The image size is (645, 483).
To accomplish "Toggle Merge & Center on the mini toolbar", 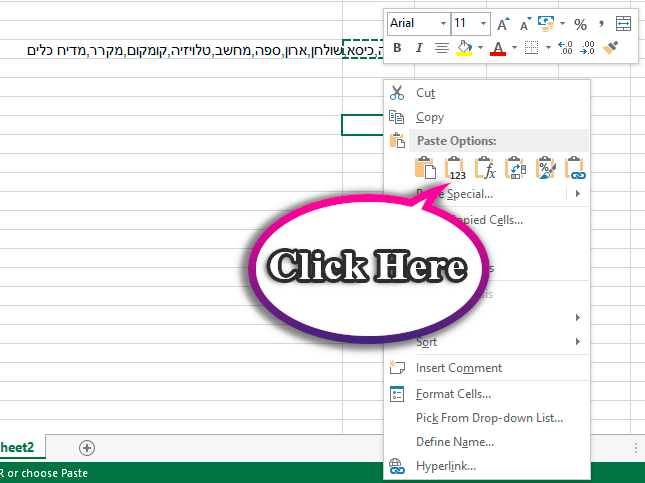I will [x=623, y=23].
